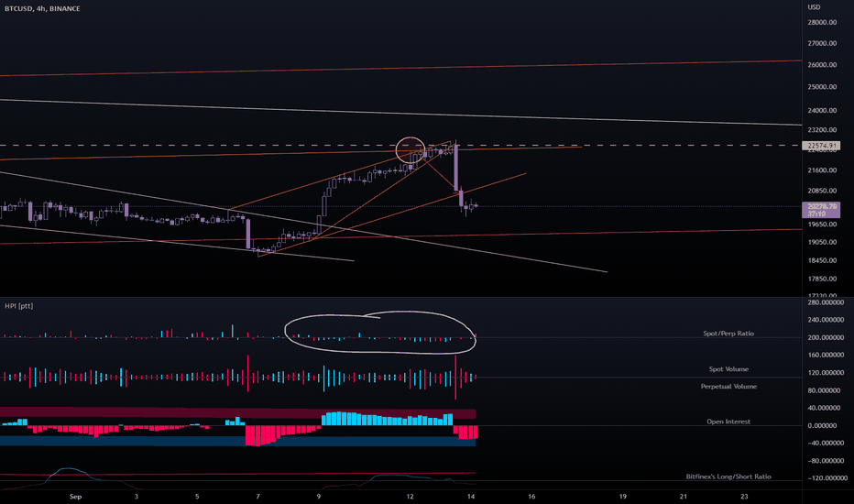854x504 pixels.
Task: Click date 21 on the time axis
Action: pos(684,497)
